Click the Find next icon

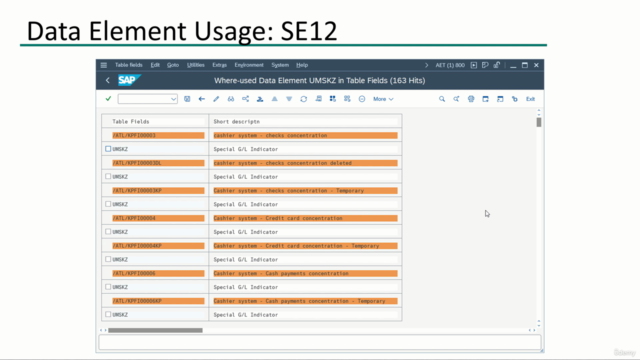click(x=456, y=99)
